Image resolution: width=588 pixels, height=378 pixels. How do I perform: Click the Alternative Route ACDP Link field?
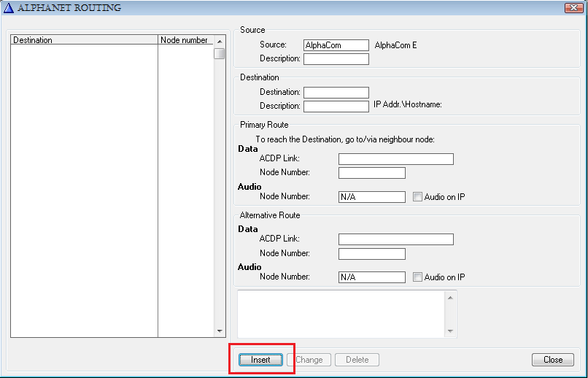pos(396,239)
